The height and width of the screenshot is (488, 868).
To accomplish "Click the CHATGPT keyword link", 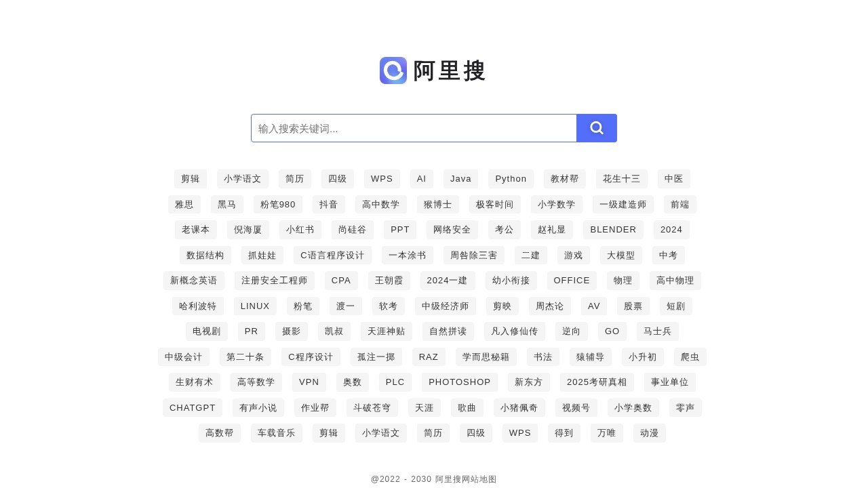I will 192,407.
